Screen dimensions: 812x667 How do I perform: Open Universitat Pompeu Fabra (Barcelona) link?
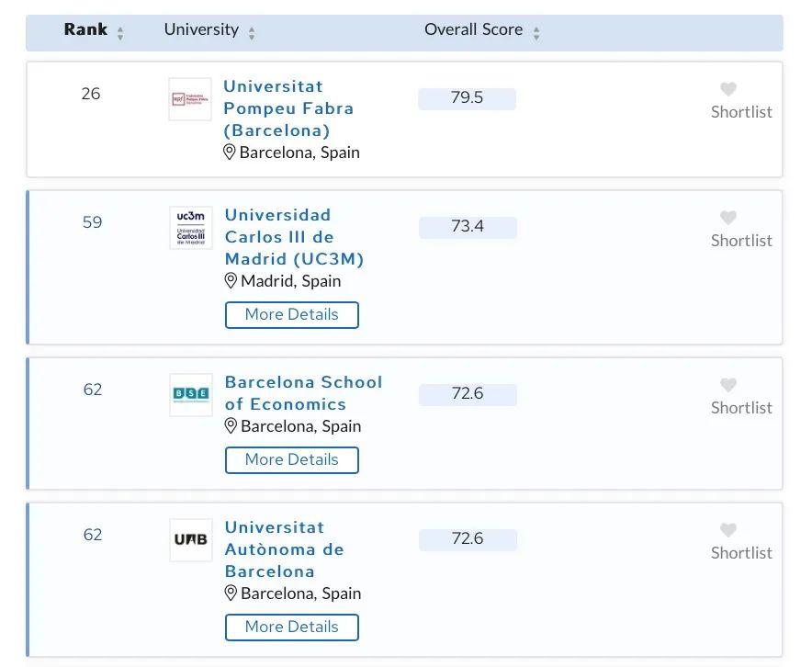click(x=288, y=108)
